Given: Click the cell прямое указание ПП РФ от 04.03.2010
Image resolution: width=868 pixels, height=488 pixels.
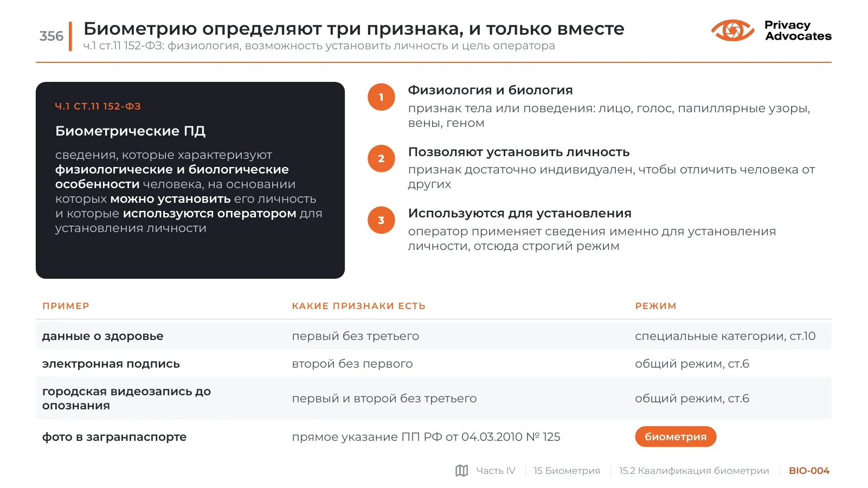Looking at the screenshot, I should [x=426, y=437].
